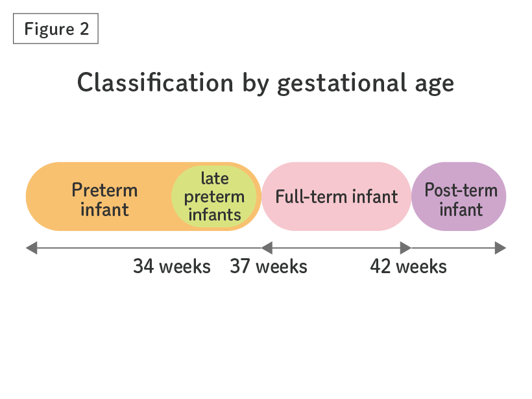Click the right-pointing arrowhead at 42 weeks
Viewport: 532px width, 399px height.
[405, 248]
